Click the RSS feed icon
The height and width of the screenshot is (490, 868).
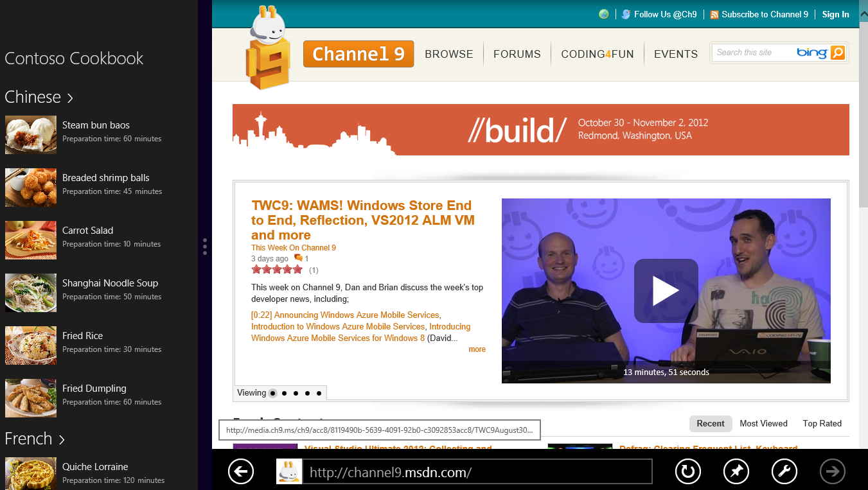[714, 15]
